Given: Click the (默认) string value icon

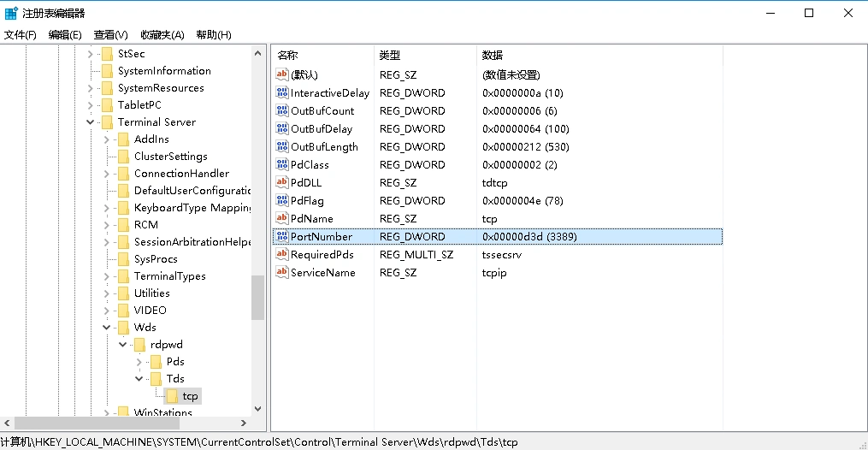Looking at the screenshot, I should point(281,74).
